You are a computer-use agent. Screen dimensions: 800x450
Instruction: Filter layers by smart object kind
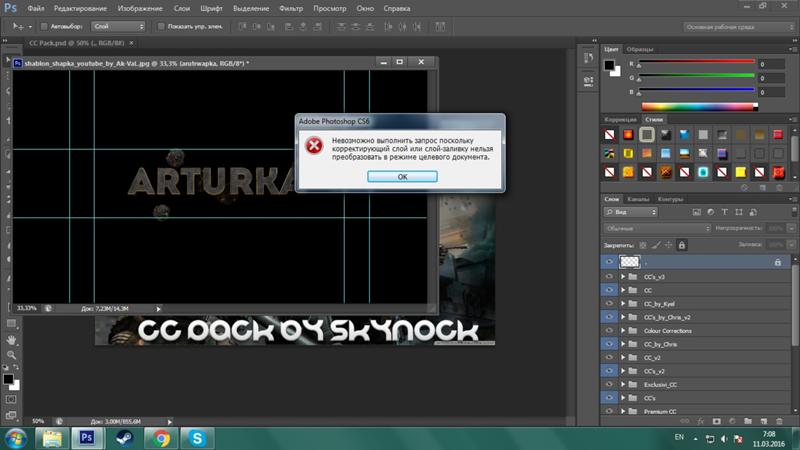(x=753, y=212)
